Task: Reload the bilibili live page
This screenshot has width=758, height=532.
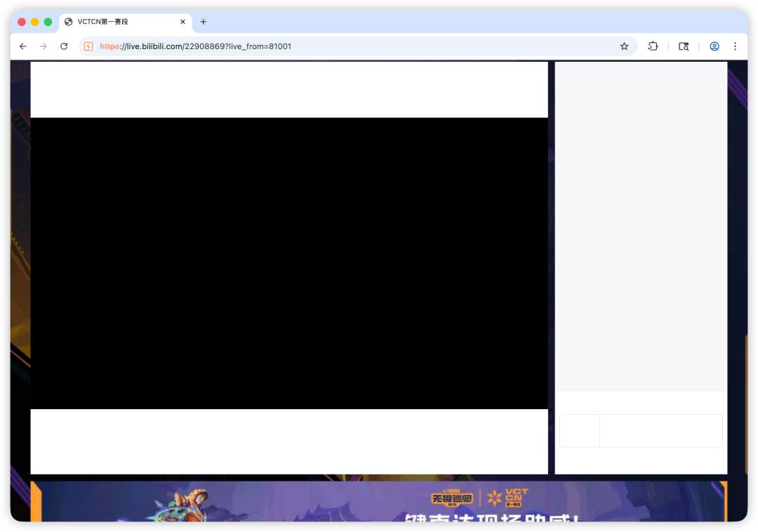Action: coord(64,46)
